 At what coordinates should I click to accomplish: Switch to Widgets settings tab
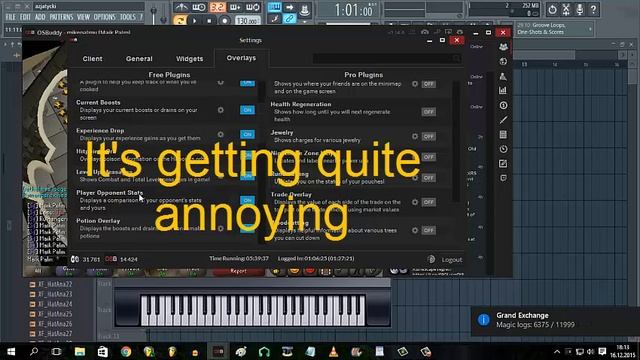point(189,59)
